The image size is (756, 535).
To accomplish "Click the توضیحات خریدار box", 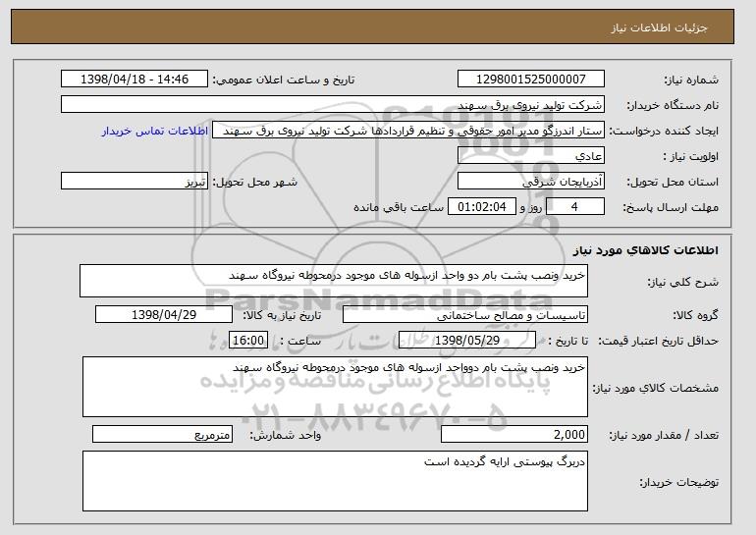I will tap(335, 481).
